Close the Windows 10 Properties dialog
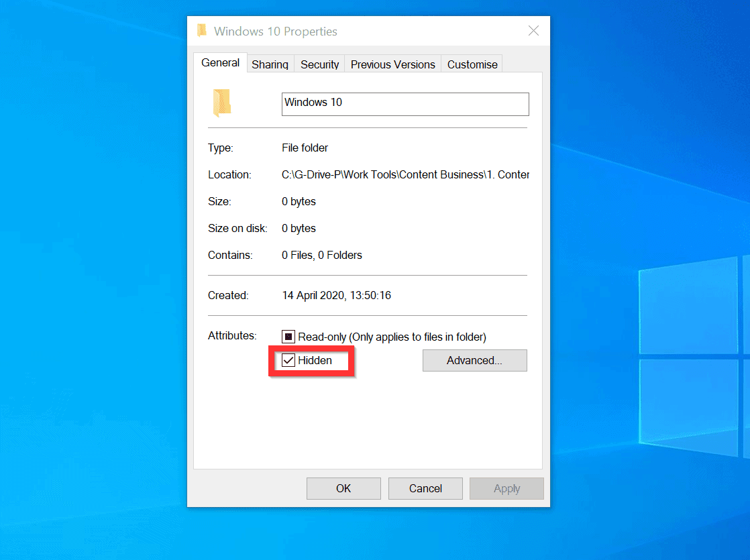The height and width of the screenshot is (560, 750). 533,31
